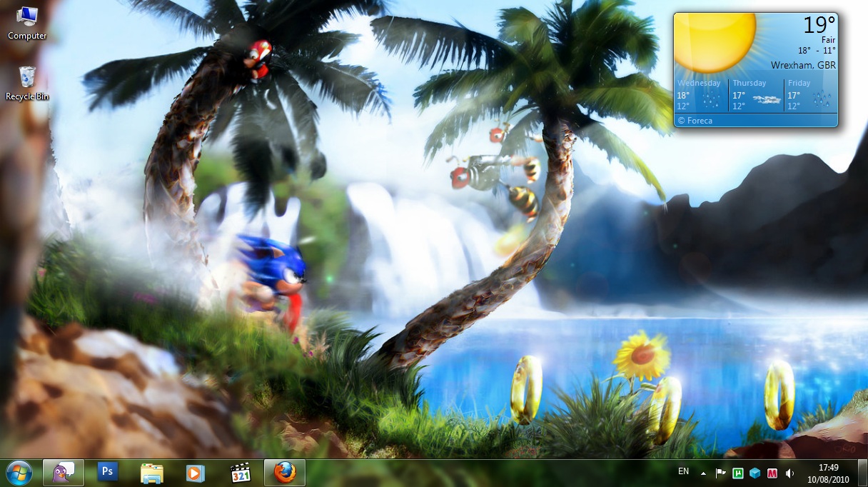This screenshot has height=487, width=868.
Task: Open the Computer desktop icon
Action: (27, 23)
